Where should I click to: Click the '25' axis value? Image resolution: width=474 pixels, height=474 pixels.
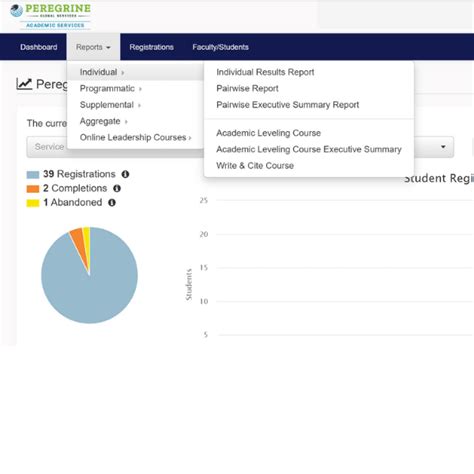click(204, 200)
